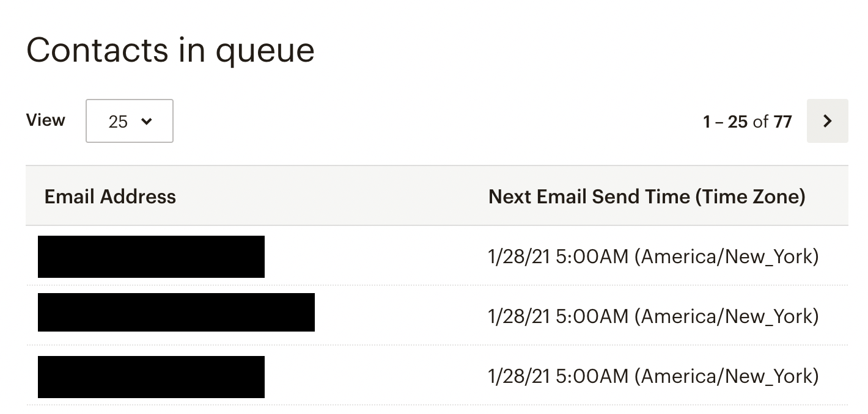Click America/New_York in the third row
Screen dimensions: 868x414
(727, 376)
